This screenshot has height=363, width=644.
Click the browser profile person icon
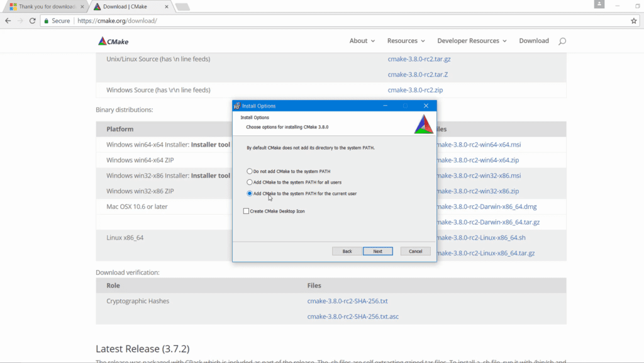pyautogui.click(x=599, y=4)
